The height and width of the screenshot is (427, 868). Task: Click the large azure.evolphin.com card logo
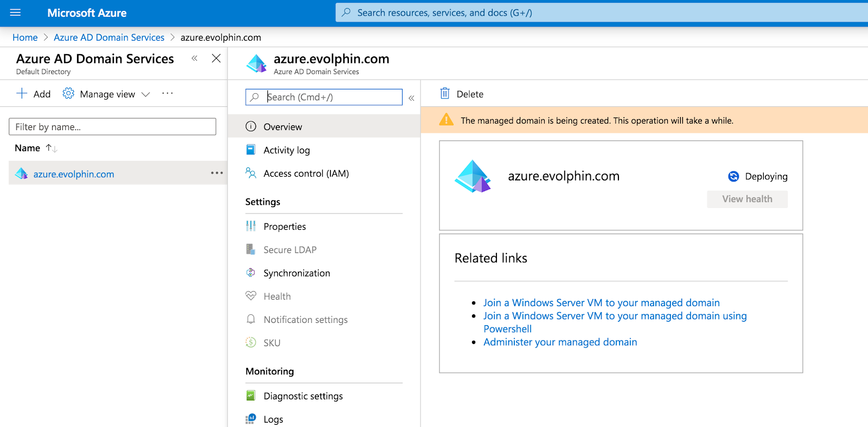pyautogui.click(x=473, y=176)
